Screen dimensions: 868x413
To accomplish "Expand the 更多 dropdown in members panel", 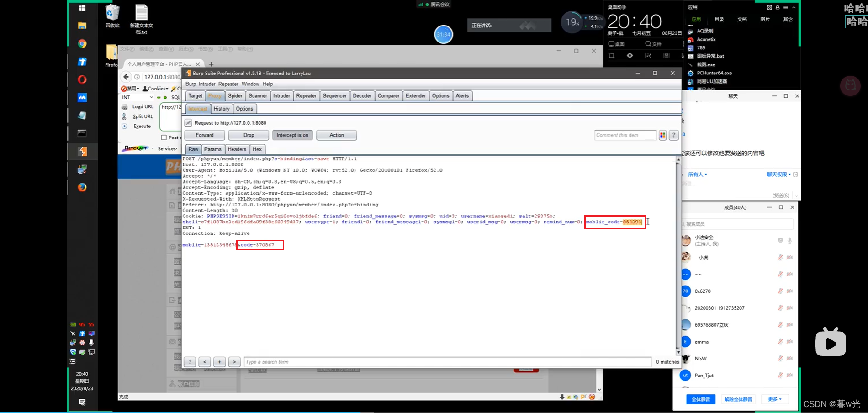I will click(774, 399).
